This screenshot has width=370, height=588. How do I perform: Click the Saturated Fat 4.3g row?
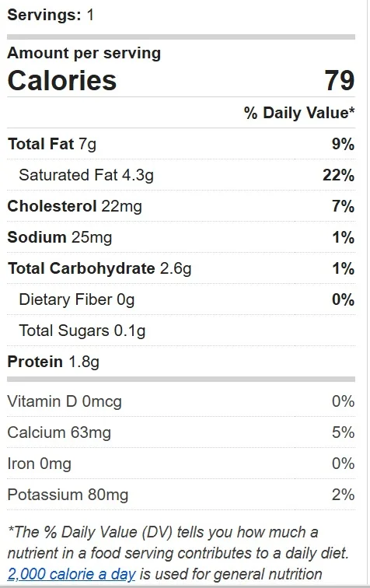[x=181, y=175]
